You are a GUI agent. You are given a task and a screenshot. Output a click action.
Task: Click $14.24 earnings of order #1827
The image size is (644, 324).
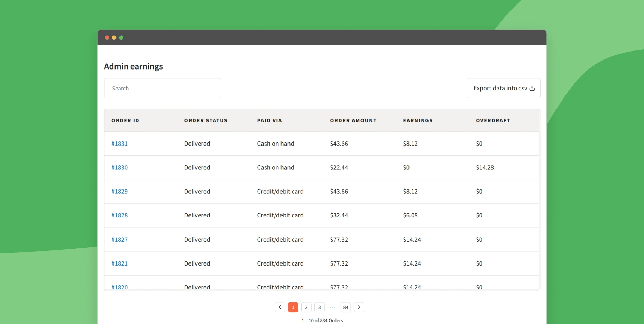412,239
